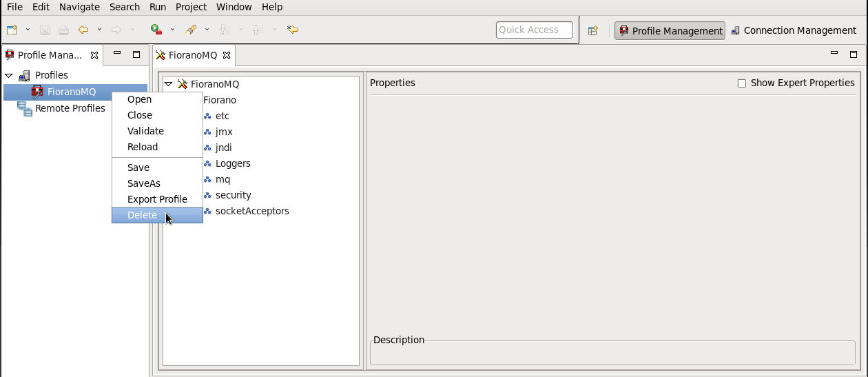Click the New wizard toolbar icon
Screen dimensions: 868x377
tap(12, 30)
